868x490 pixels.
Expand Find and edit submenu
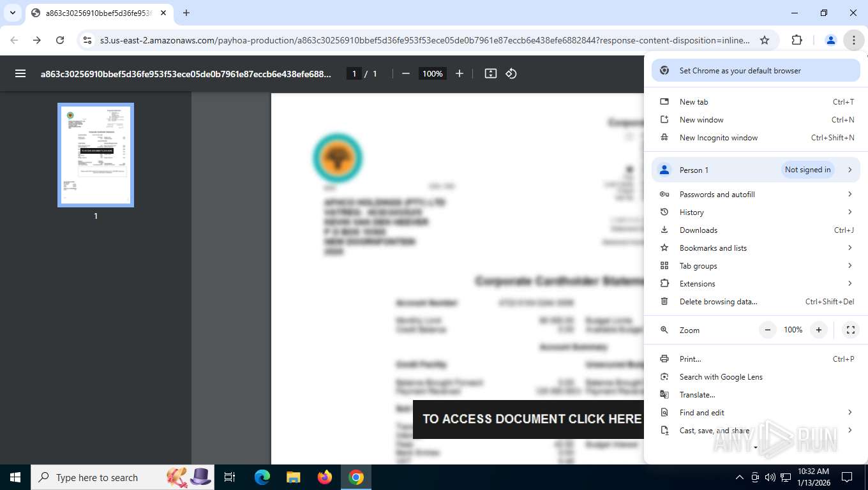pos(756,413)
